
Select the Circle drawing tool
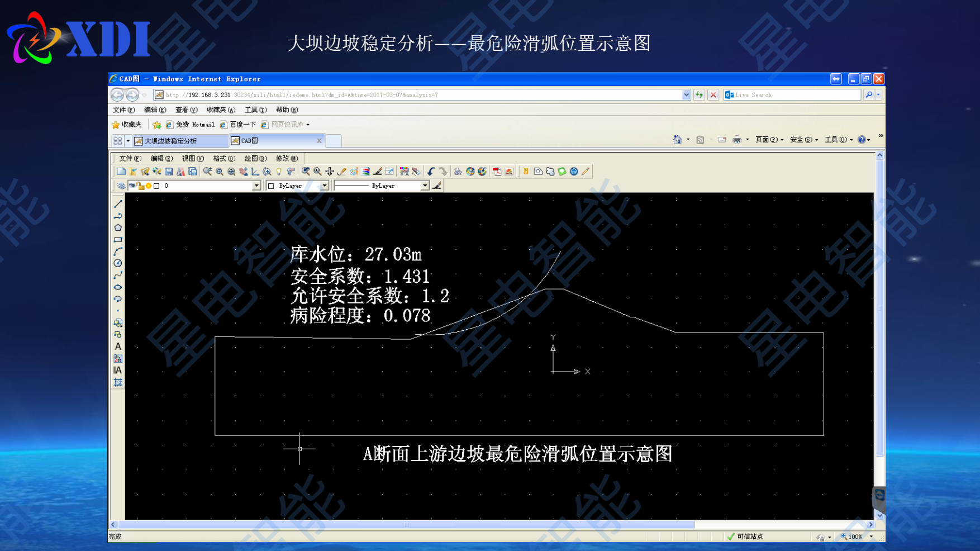pos(118,263)
